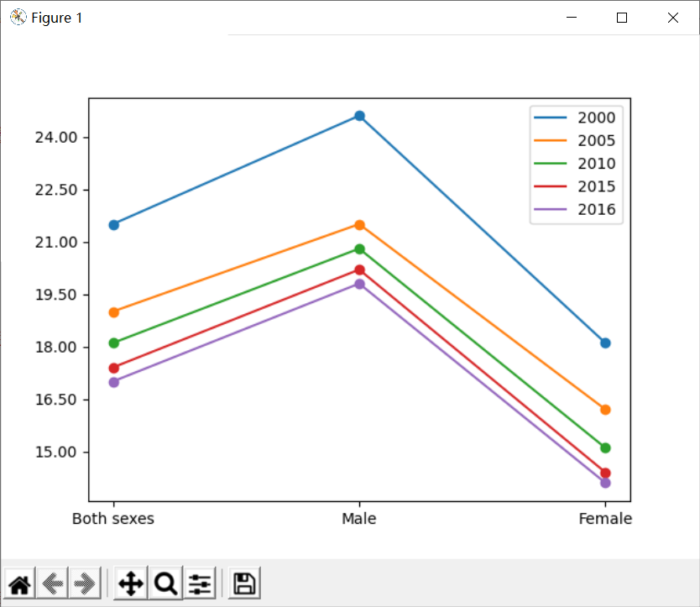Image resolution: width=700 pixels, height=607 pixels.
Task: Reset the plot view with Home icon
Action: 19,583
